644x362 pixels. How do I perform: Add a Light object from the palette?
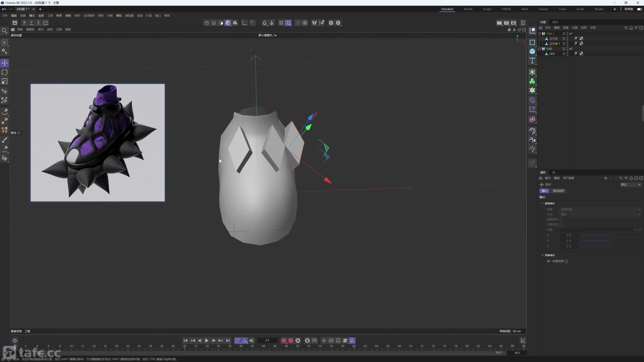(532, 149)
